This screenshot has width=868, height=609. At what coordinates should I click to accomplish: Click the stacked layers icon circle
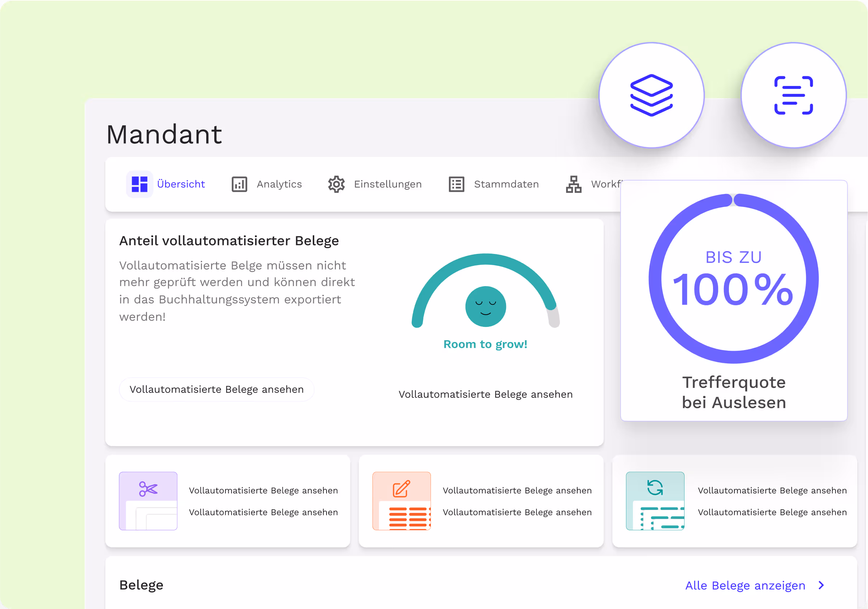(x=651, y=95)
